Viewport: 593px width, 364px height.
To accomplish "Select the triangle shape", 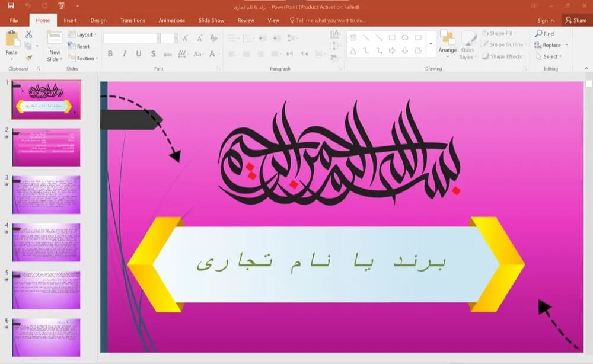I will 353,50.
